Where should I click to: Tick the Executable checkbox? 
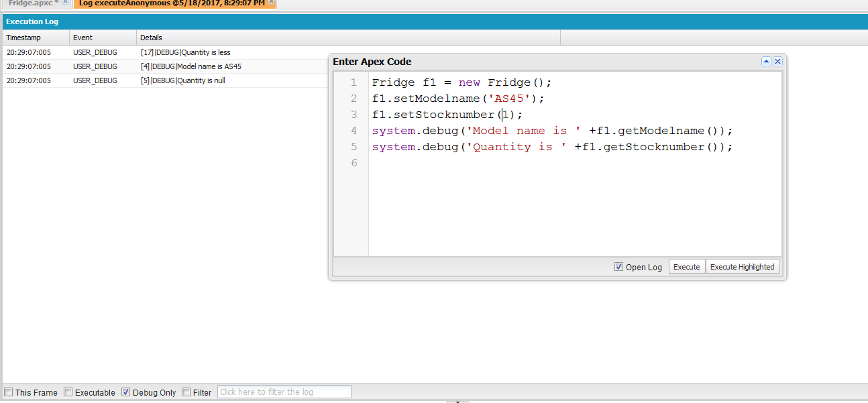click(x=68, y=392)
